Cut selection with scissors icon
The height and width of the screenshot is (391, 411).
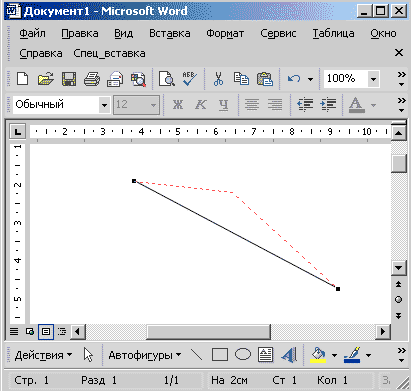(x=218, y=79)
